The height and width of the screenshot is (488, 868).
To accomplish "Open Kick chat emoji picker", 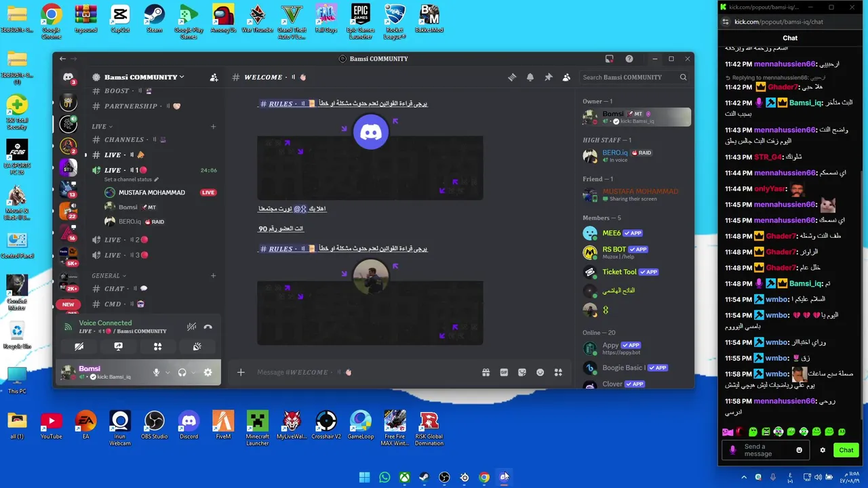I will (x=800, y=450).
